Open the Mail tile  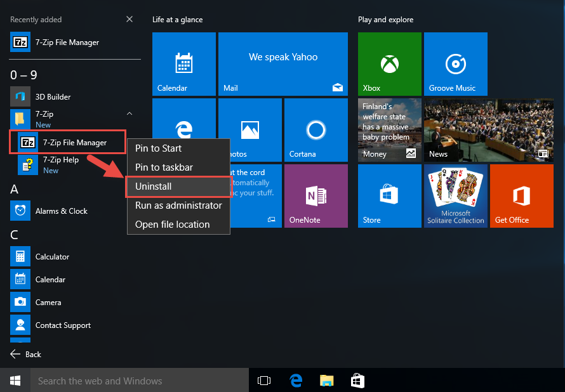click(283, 64)
